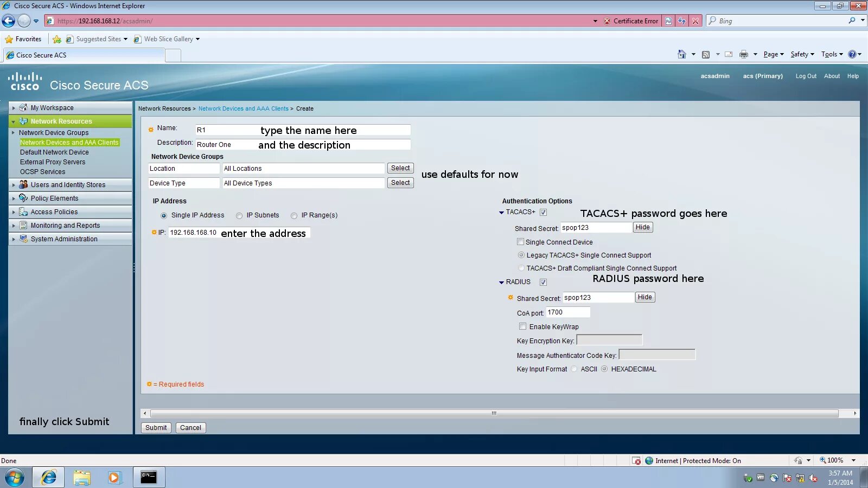Open the Page dropdown menu
The image size is (868, 488).
point(774,54)
